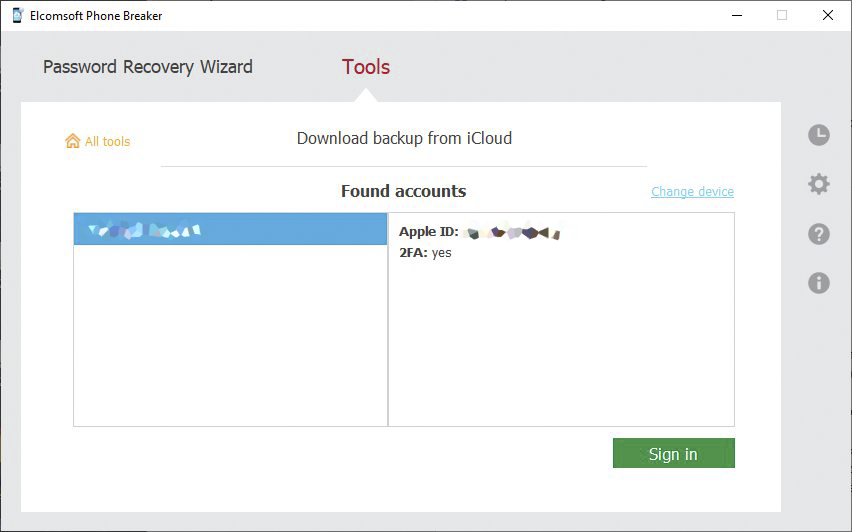Select the Tools tab
The width and height of the screenshot is (852, 532).
pyautogui.click(x=366, y=67)
